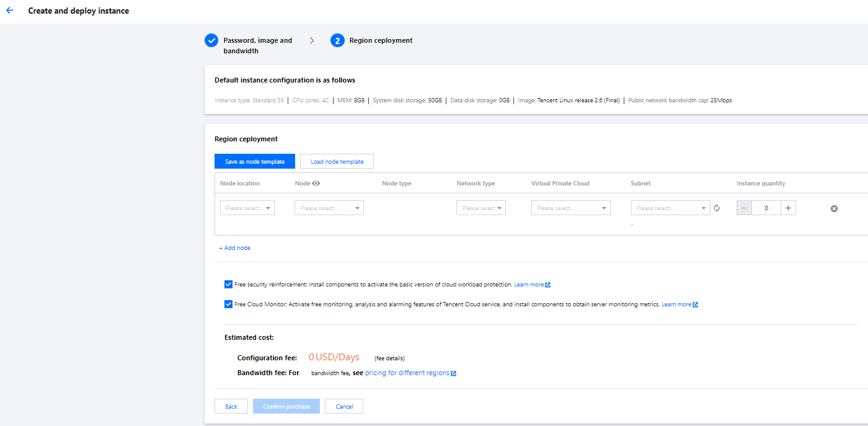The image size is (868, 426).
Task: Open the Virtual Private Cloud dropdown
Action: pos(570,208)
